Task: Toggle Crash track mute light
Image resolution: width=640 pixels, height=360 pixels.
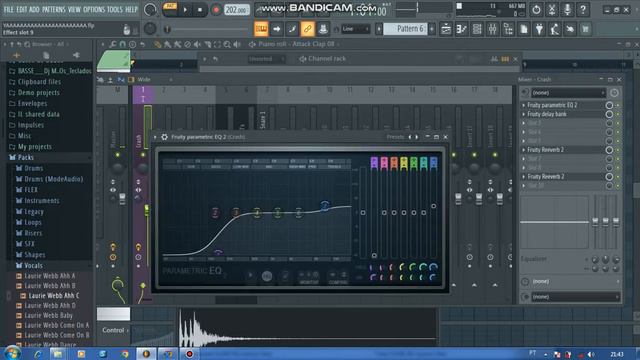Action: tap(142, 155)
